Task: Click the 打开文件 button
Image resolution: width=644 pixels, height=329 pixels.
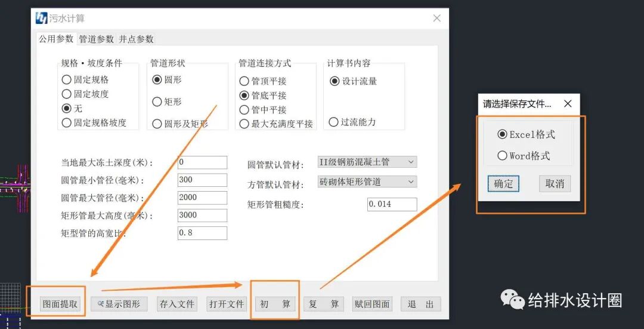Action: click(226, 304)
